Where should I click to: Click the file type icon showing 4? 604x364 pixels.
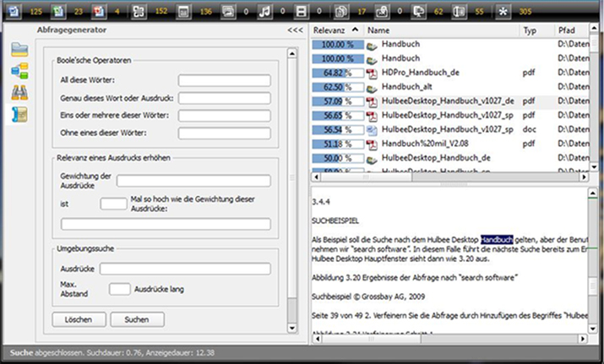99,11
